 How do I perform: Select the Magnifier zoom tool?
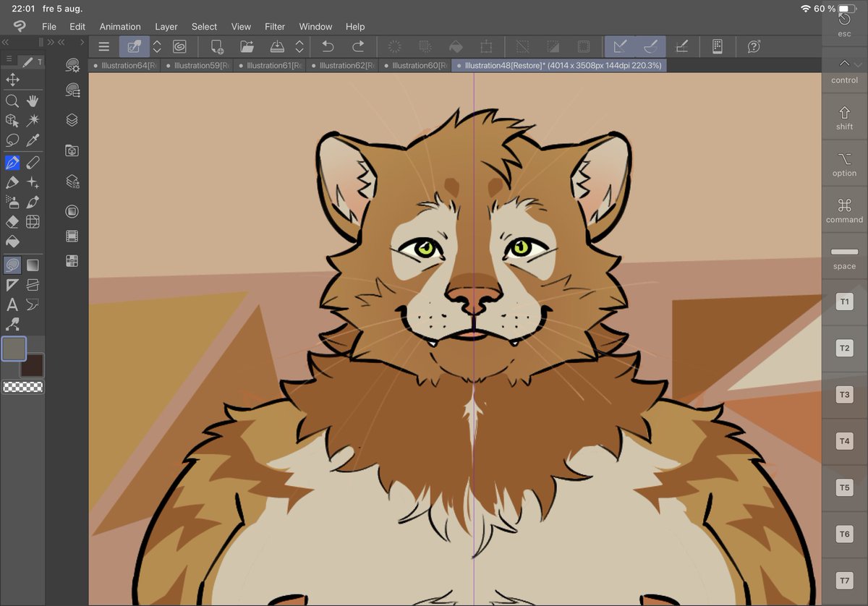coord(12,101)
